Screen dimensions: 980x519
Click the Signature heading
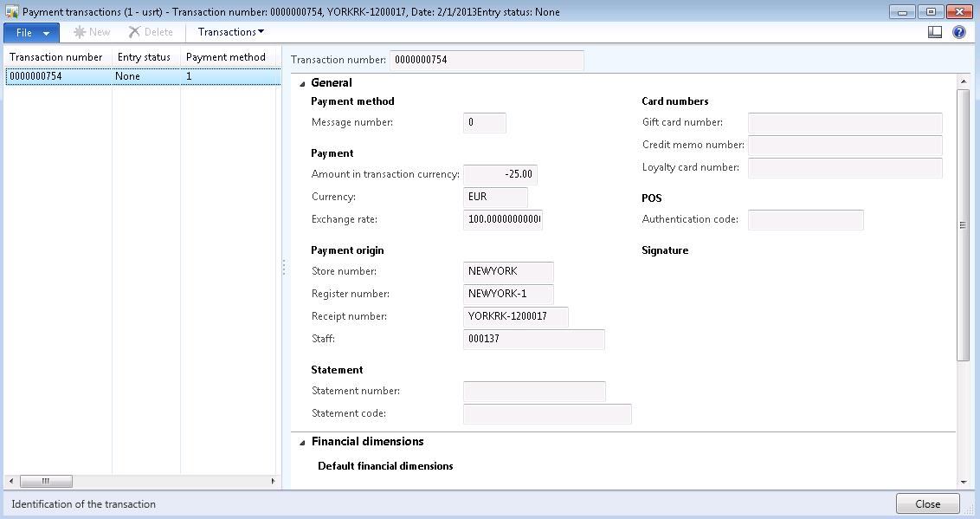tap(665, 250)
